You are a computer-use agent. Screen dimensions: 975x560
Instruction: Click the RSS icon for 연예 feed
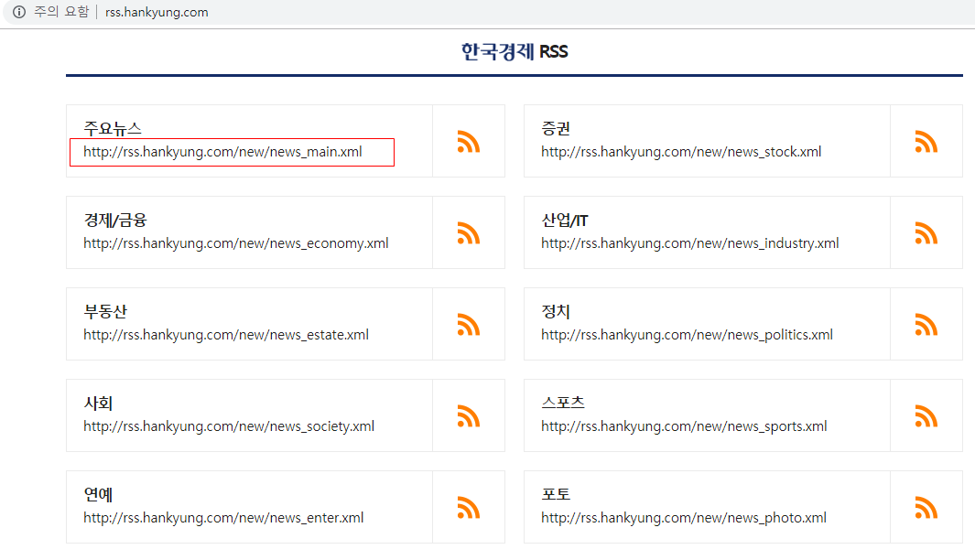tap(468, 507)
